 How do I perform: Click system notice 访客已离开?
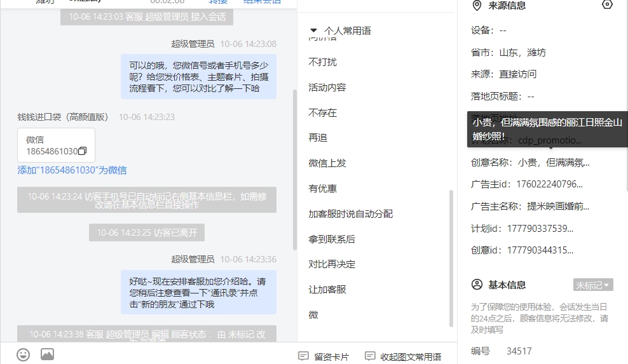coord(147,233)
